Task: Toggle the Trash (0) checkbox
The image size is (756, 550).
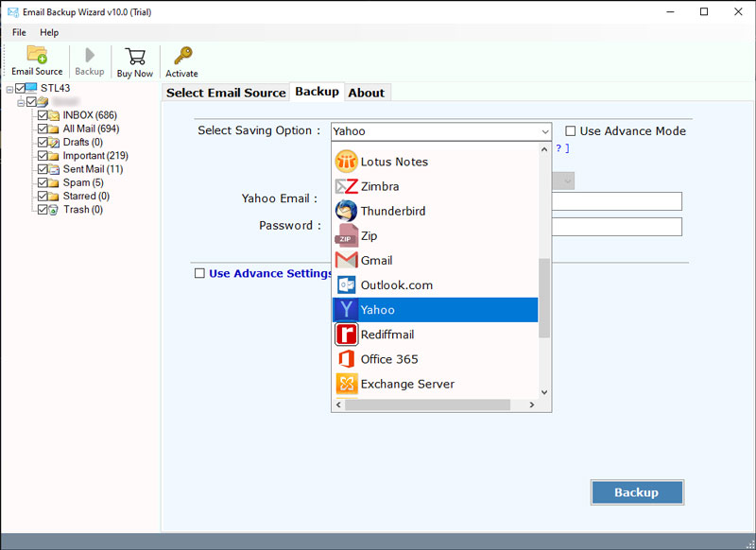Action: pyautogui.click(x=43, y=210)
